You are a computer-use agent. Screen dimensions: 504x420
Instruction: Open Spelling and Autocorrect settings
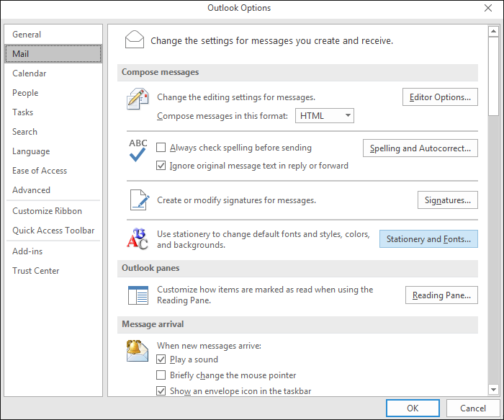point(420,148)
